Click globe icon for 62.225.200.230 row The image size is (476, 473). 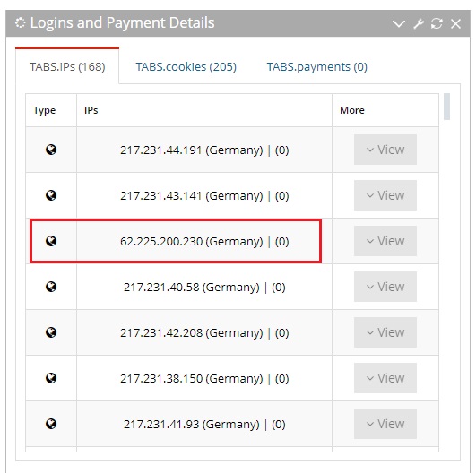coord(51,241)
